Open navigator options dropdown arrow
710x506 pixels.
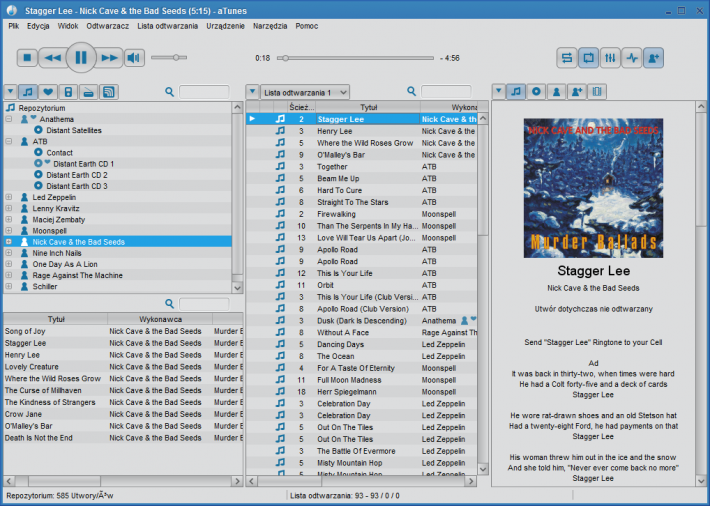pyautogui.click(x=10, y=92)
